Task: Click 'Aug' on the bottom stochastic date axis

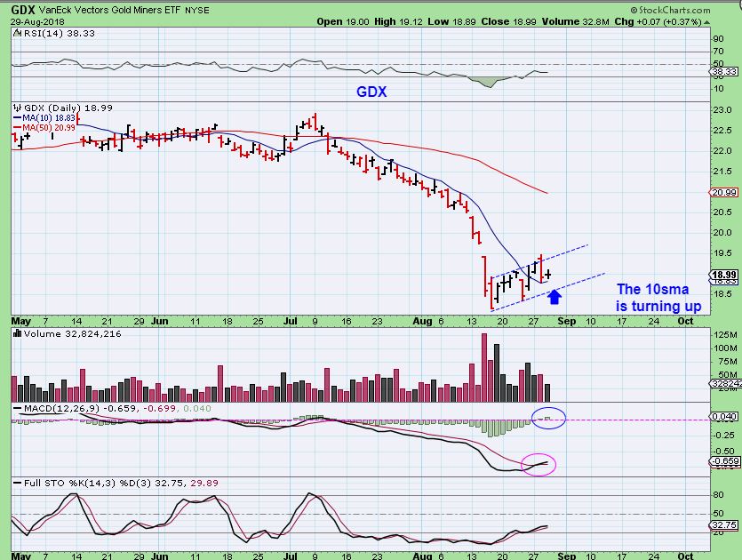Action: tap(422, 556)
